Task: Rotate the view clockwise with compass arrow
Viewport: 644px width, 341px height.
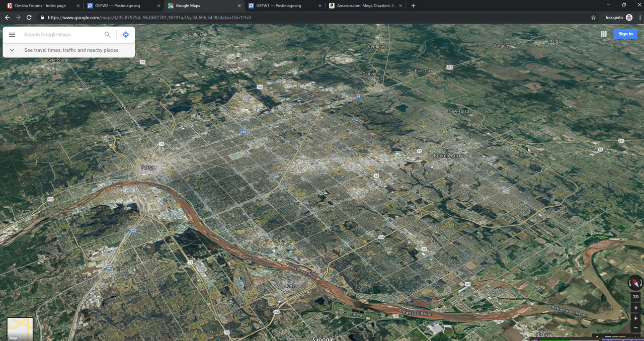Action: click(x=641, y=283)
